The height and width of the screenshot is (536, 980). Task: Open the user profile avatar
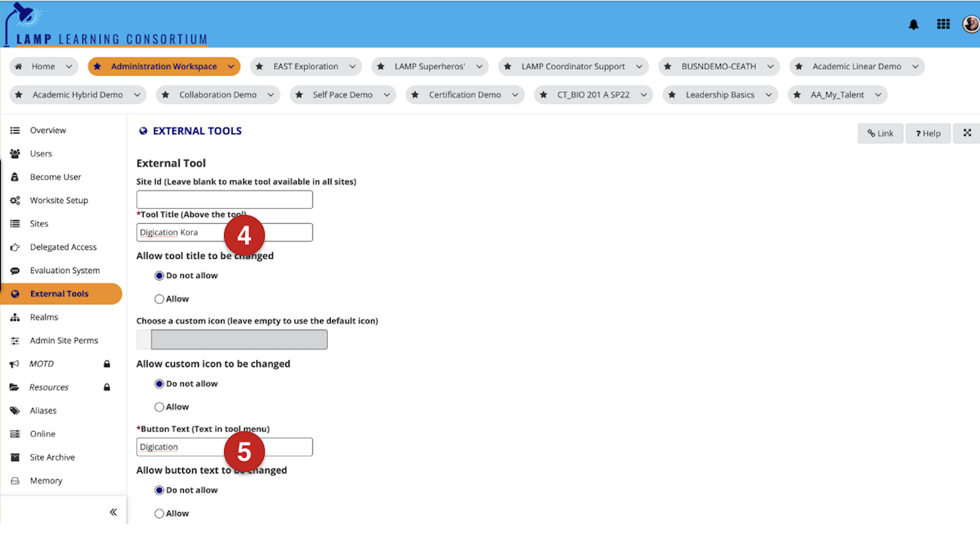click(971, 24)
